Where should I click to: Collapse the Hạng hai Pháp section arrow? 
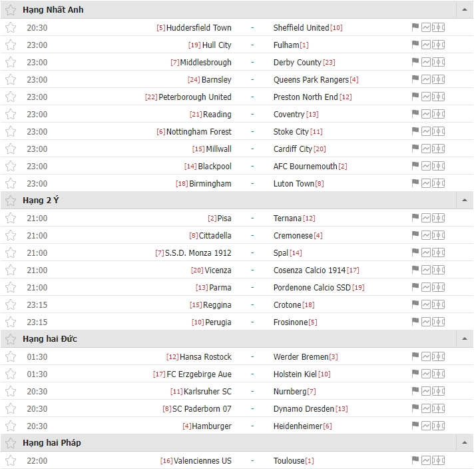pos(464,443)
